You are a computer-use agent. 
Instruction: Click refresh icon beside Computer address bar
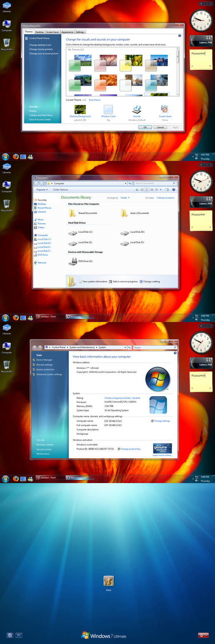130,183
